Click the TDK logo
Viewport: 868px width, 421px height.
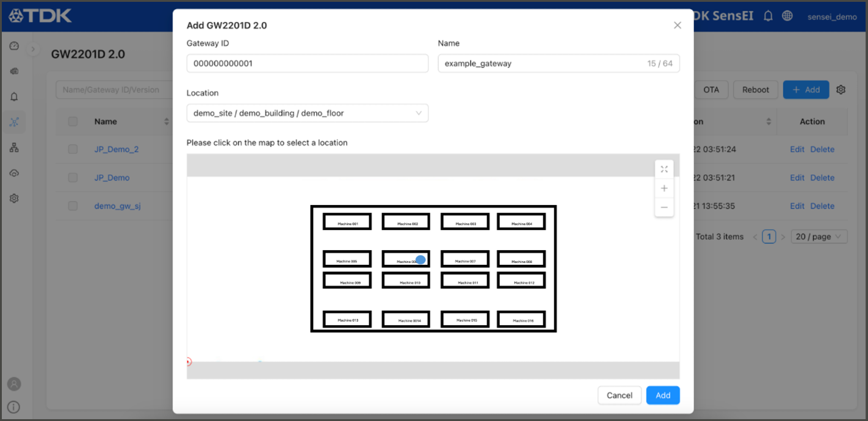(40, 16)
